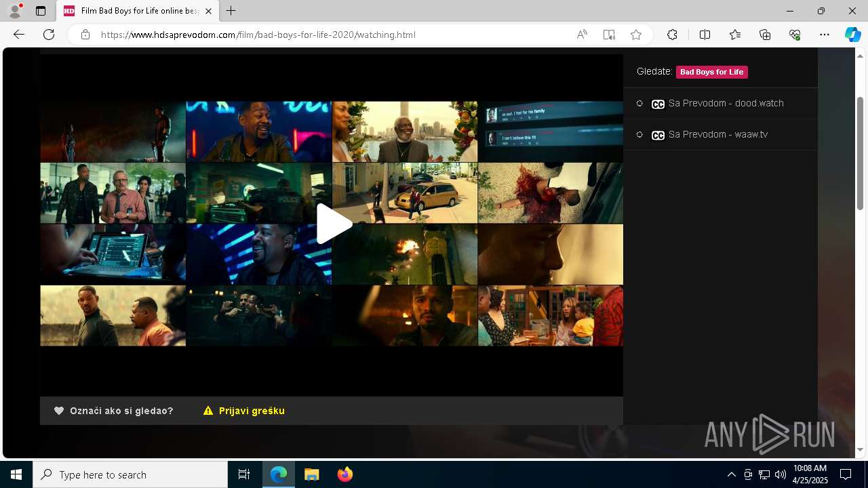Add page to favorites star

click(636, 35)
